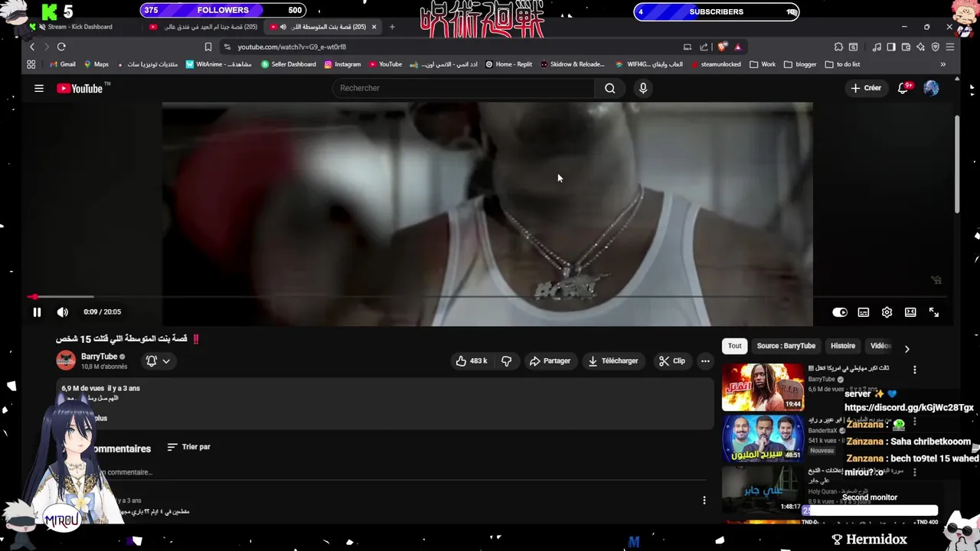The width and height of the screenshot is (980, 551).
Task: Open Seller Dashboard bookmark
Action: (289, 64)
